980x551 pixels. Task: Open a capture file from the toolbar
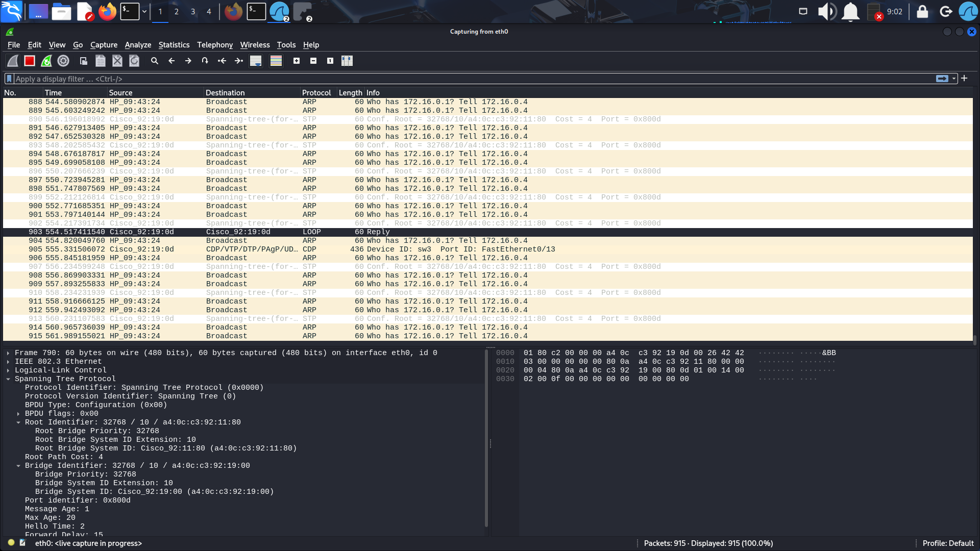(84, 61)
